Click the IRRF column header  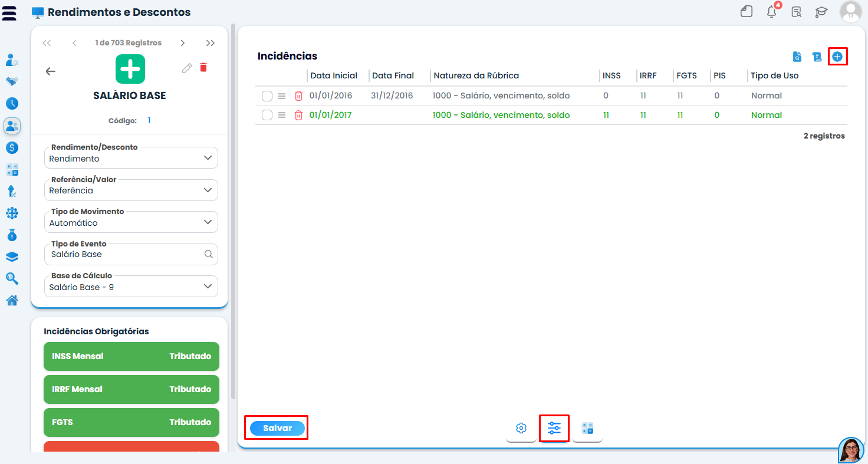pyautogui.click(x=648, y=75)
